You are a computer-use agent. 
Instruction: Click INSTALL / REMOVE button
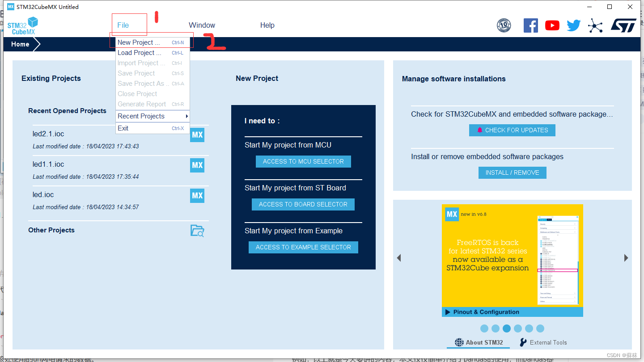(513, 173)
